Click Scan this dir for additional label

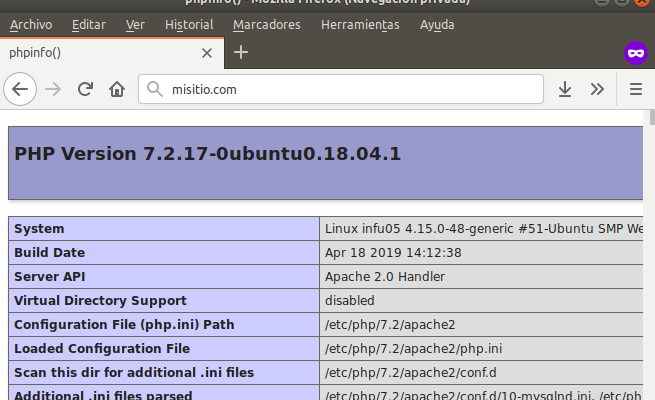point(134,372)
